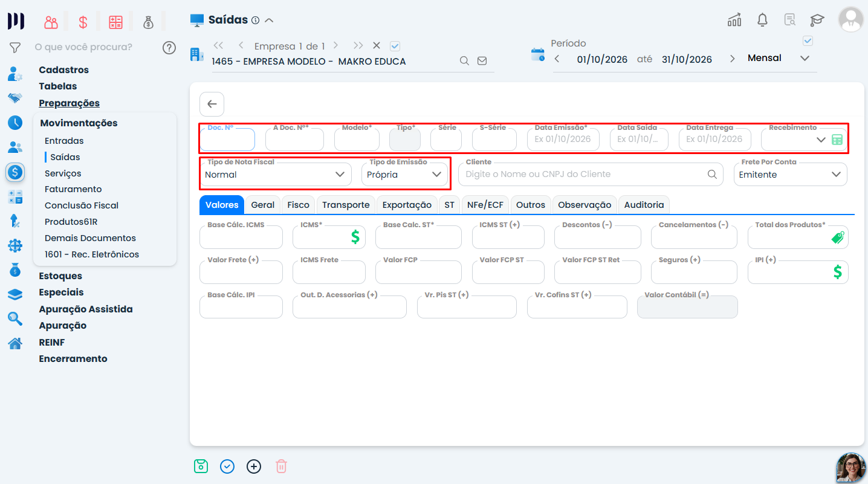The height and width of the screenshot is (484, 868).
Task: Expand the Tipo de Nota Fiscal dropdown
Action: [x=276, y=174]
